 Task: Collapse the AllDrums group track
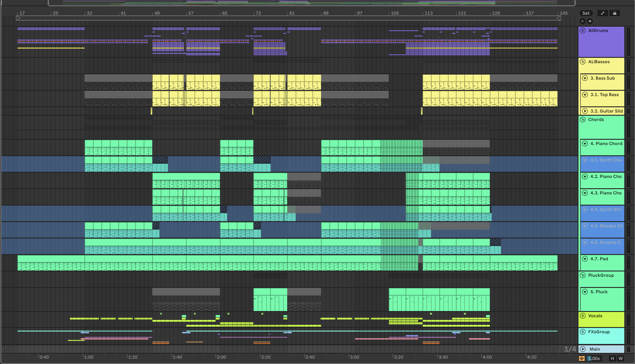click(583, 30)
